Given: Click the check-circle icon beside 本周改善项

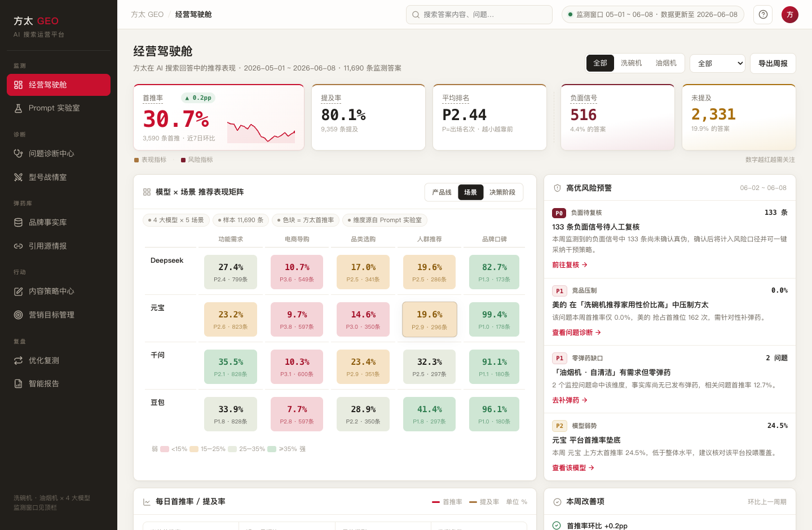Looking at the screenshot, I should click(x=557, y=502).
